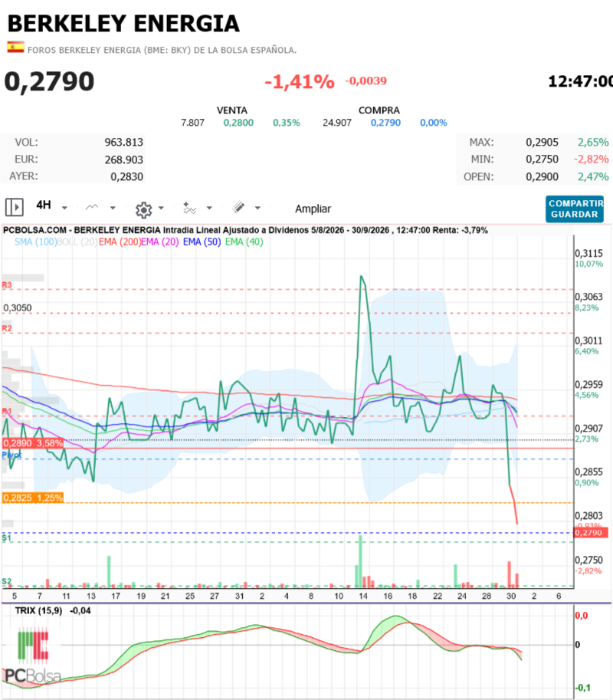Click the COMPRA price 0,2790
Viewport: 613px width, 700px height.
tap(385, 123)
